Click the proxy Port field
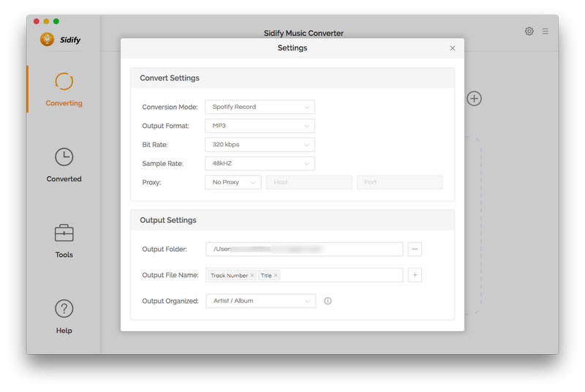Screen dimensions: 585x392 [399, 182]
